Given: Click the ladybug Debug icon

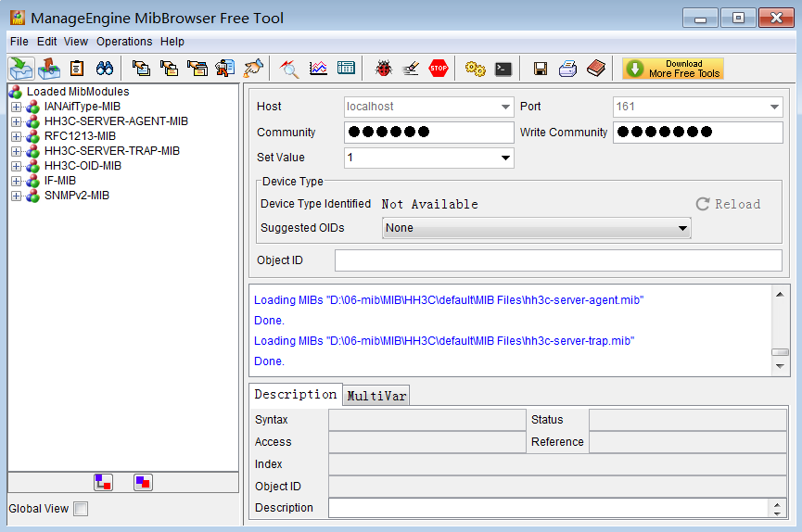Looking at the screenshot, I should pyautogui.click(x=383, y=68).
